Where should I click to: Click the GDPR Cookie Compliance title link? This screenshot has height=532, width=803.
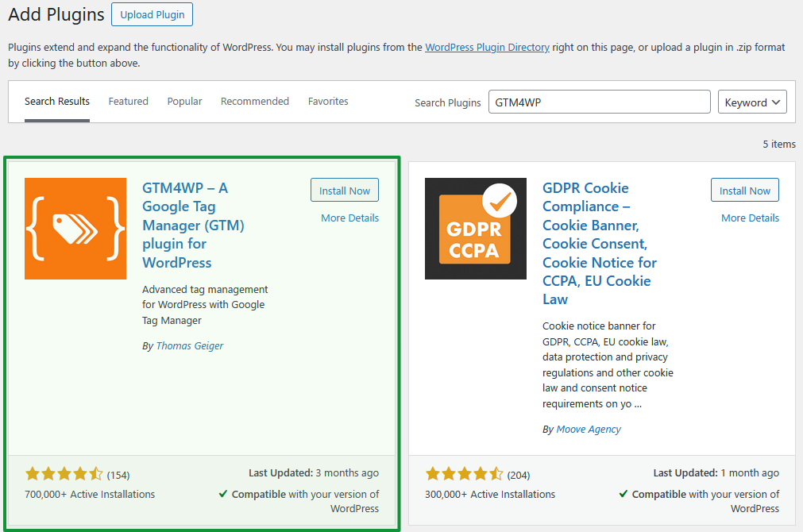(x=599, y=244)
